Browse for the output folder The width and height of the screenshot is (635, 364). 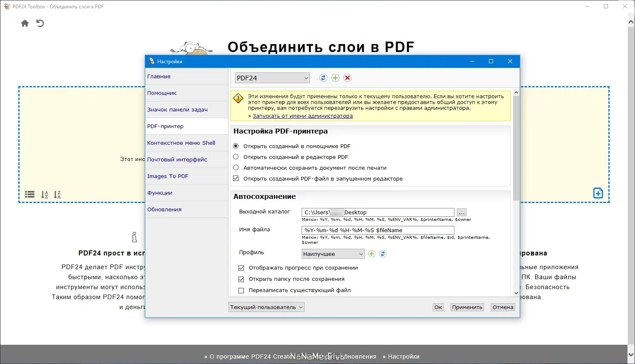click(461, 213)
